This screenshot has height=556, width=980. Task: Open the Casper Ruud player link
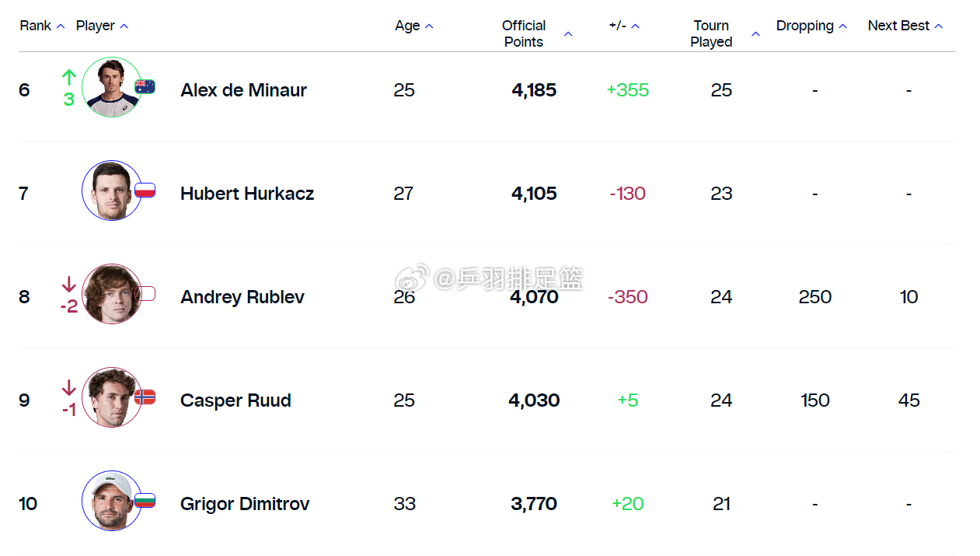(235, 400)
